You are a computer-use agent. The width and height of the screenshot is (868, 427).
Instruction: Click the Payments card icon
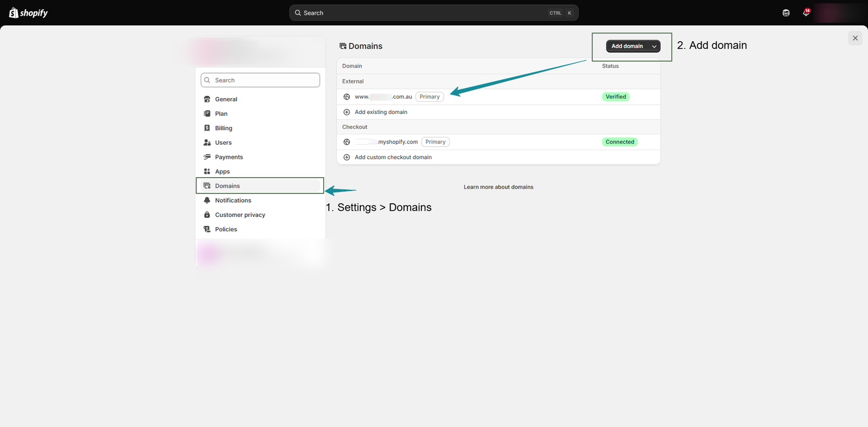[207, 157]
